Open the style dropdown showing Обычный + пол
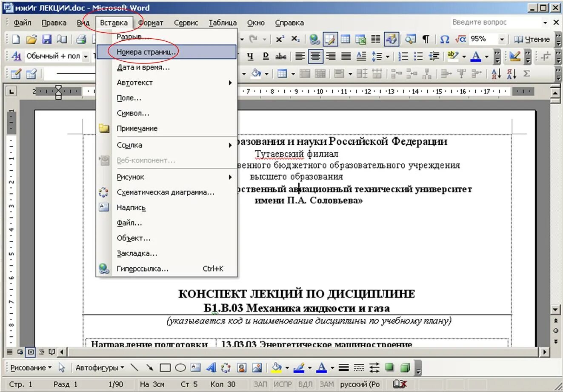563x392 pixels. pos(86,56)
